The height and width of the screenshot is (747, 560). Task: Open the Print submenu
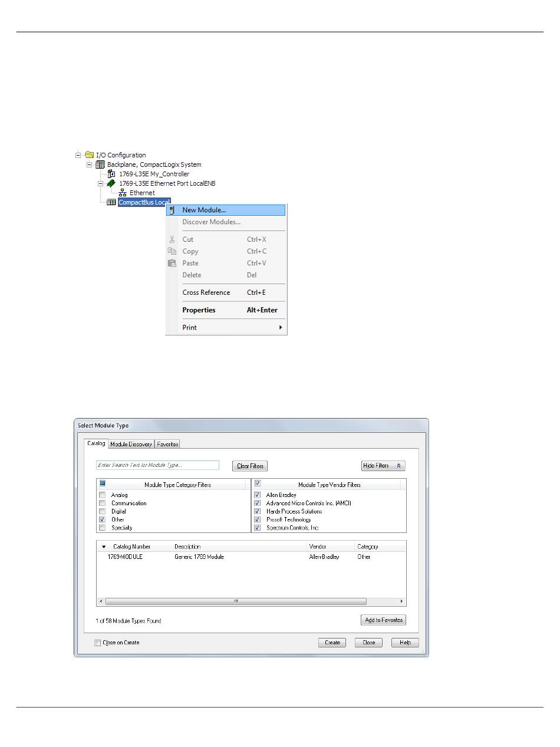tap(226, 328)
